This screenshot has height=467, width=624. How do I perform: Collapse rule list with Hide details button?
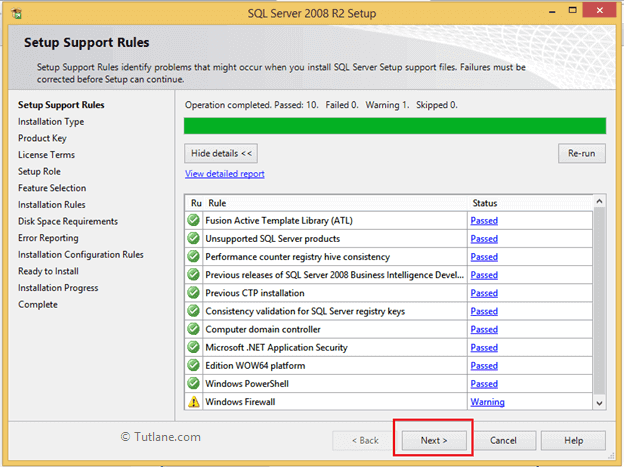[x=221, y=153]
